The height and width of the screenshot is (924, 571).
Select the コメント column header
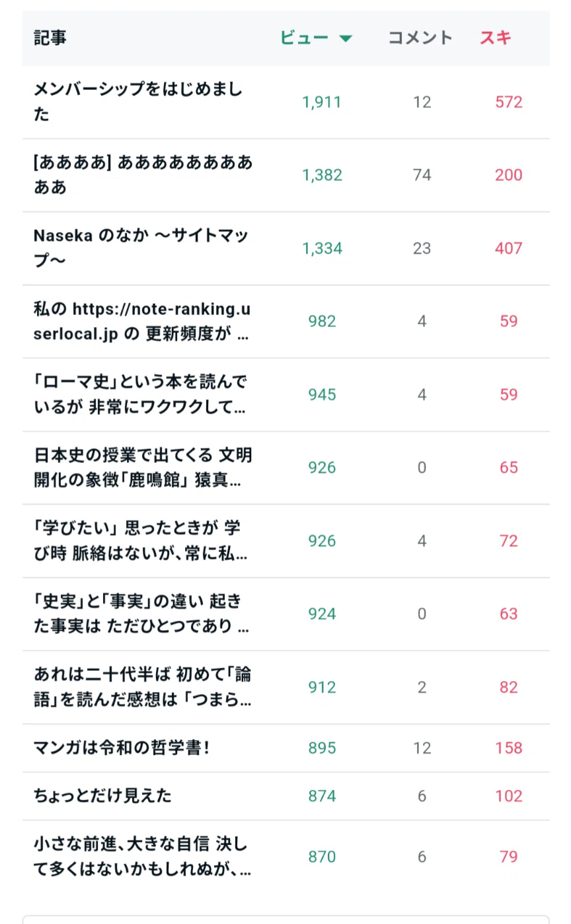point(420,38)
